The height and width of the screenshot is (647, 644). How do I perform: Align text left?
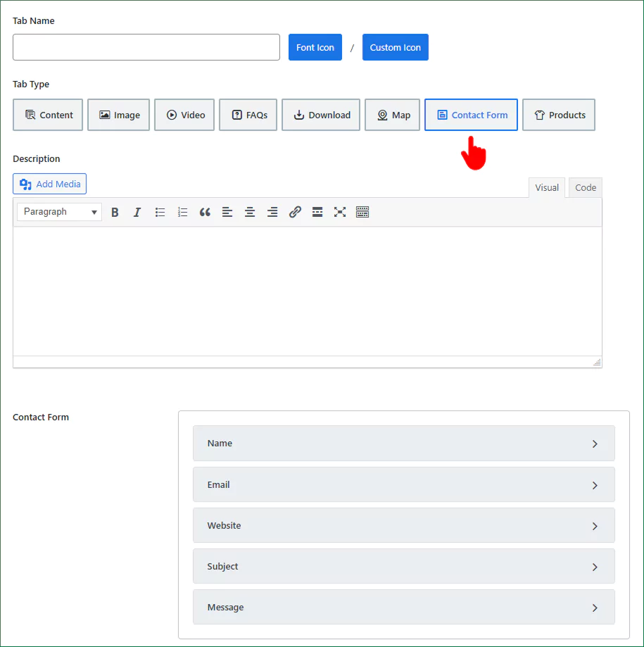pyautogui.click(x=227, y=212)
